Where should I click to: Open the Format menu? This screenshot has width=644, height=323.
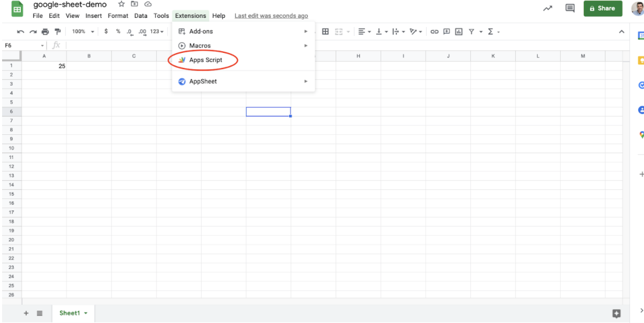[118, 16]
